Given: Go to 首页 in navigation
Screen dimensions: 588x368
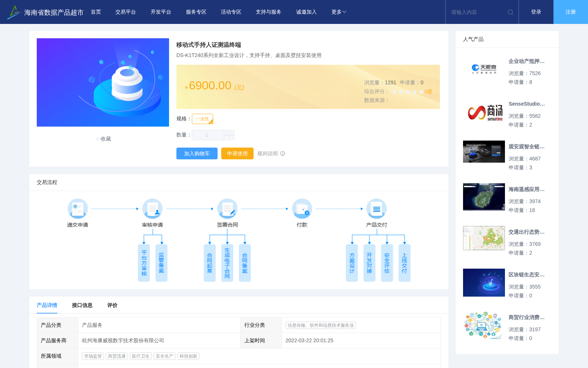Looking at the screenshot, I should pos(96,12).
